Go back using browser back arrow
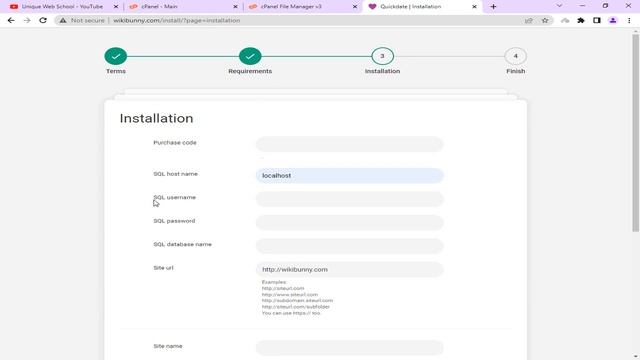This screenshot has width=640, height=360. click(x=11, y=20)
